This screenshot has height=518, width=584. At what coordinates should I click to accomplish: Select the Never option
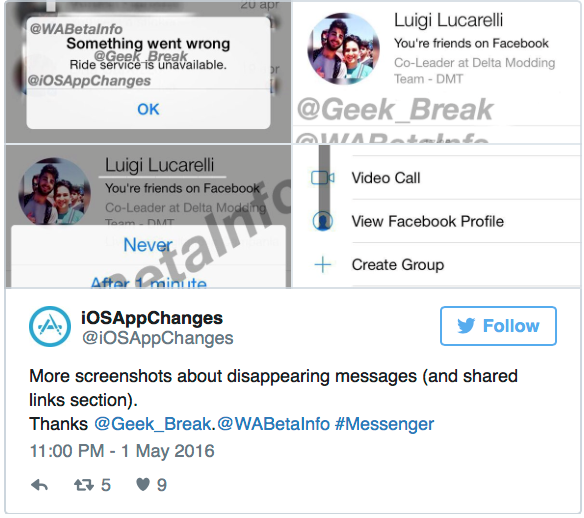148,245
